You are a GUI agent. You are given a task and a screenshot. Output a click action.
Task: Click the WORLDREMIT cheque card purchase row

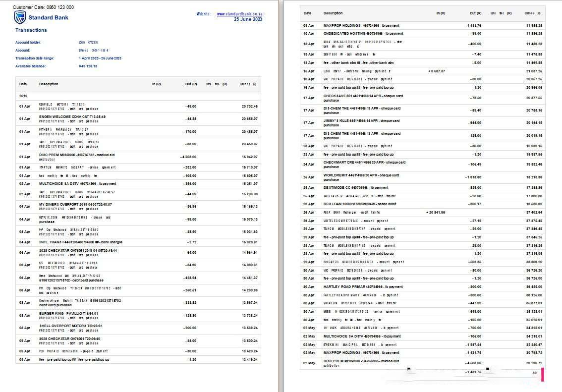(361, 175)
